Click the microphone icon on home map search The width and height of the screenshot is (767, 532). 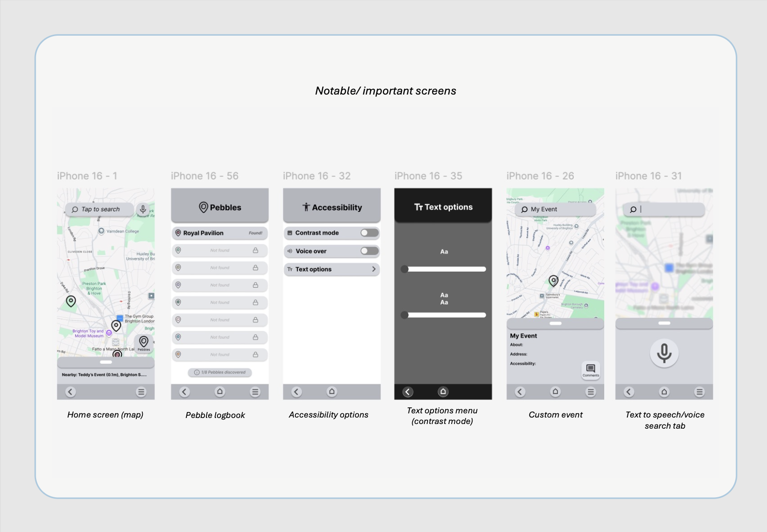point(143,209)
